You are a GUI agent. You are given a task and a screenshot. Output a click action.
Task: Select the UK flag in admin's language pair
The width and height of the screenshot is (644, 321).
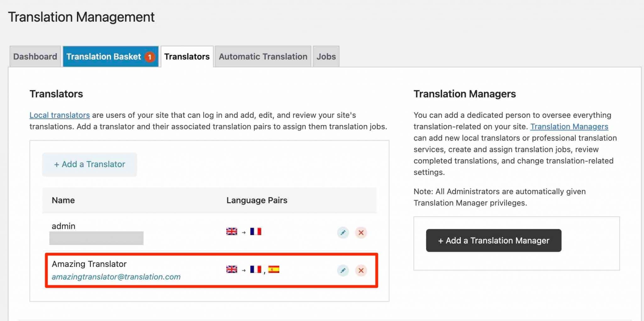[231, 231]
